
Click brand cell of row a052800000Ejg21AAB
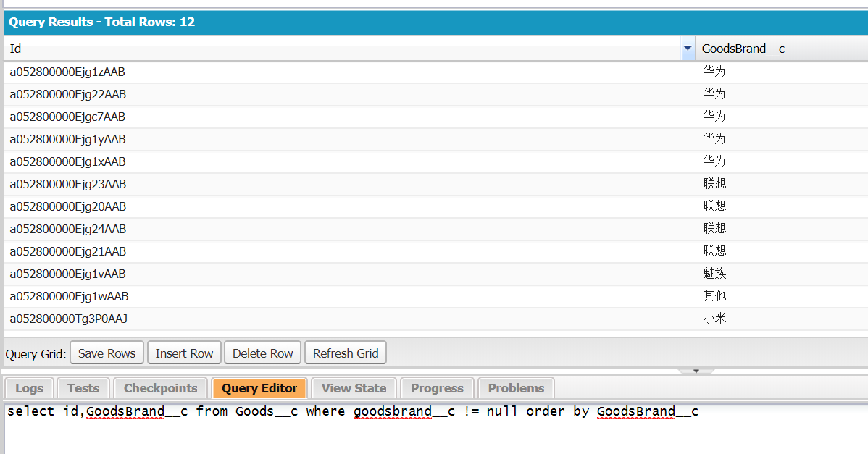(782, 251)
